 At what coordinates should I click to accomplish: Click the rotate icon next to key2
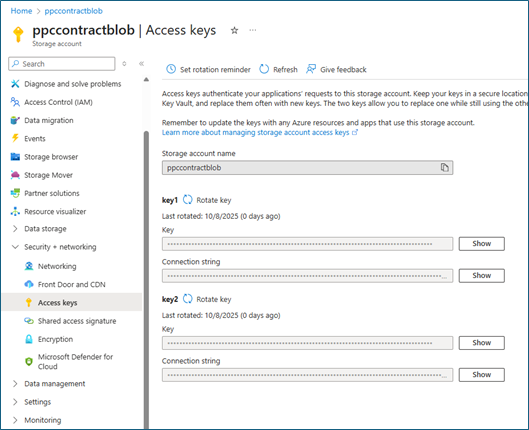click(x=188, y=299)
